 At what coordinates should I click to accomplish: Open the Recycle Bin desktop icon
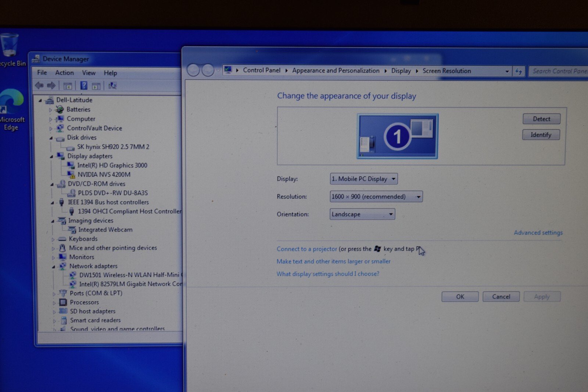(10, 50)
